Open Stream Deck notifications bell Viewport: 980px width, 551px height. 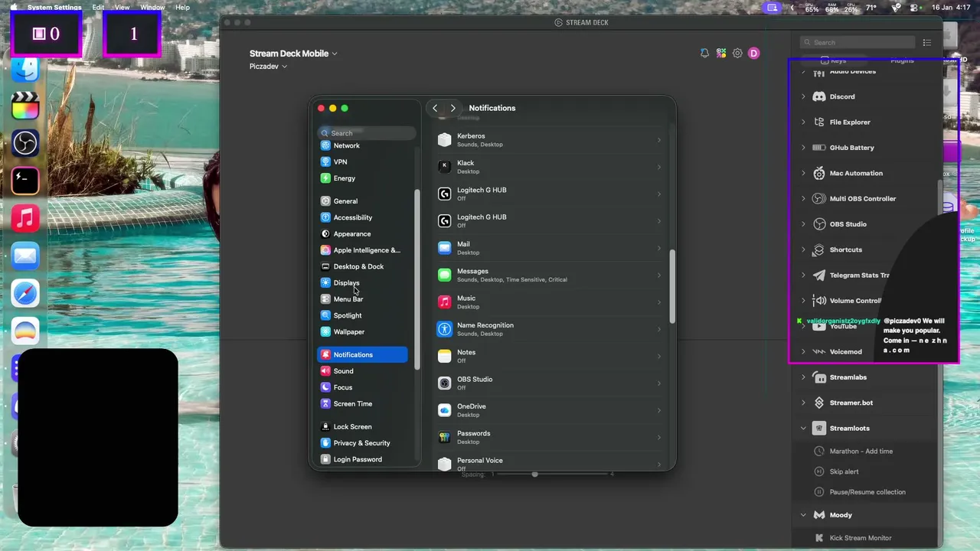coord(704,53)
